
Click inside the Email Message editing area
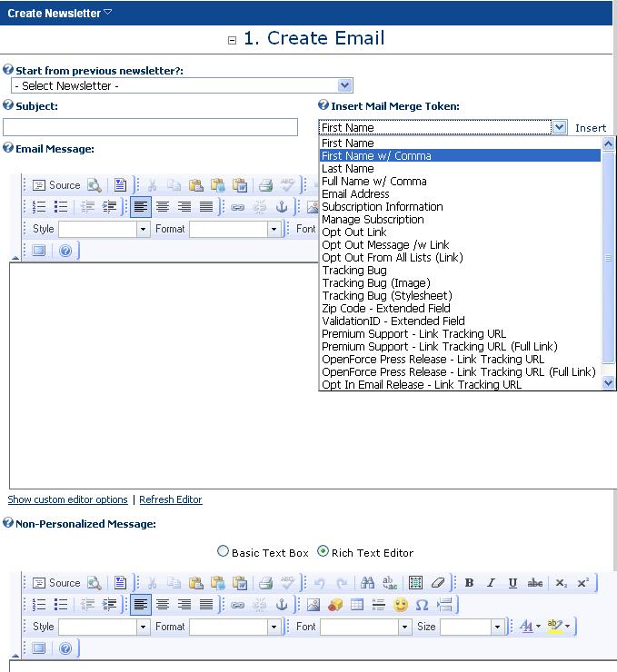point(164,375)
